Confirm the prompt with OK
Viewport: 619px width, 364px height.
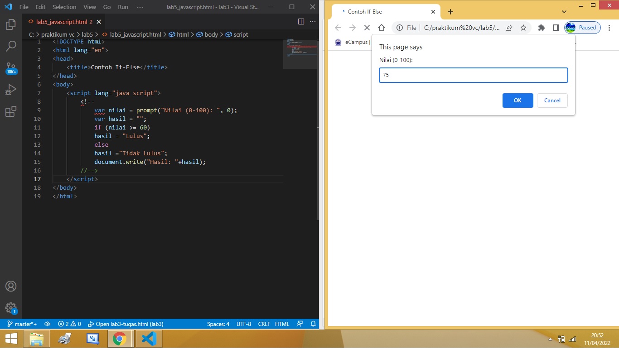(517, 101)
